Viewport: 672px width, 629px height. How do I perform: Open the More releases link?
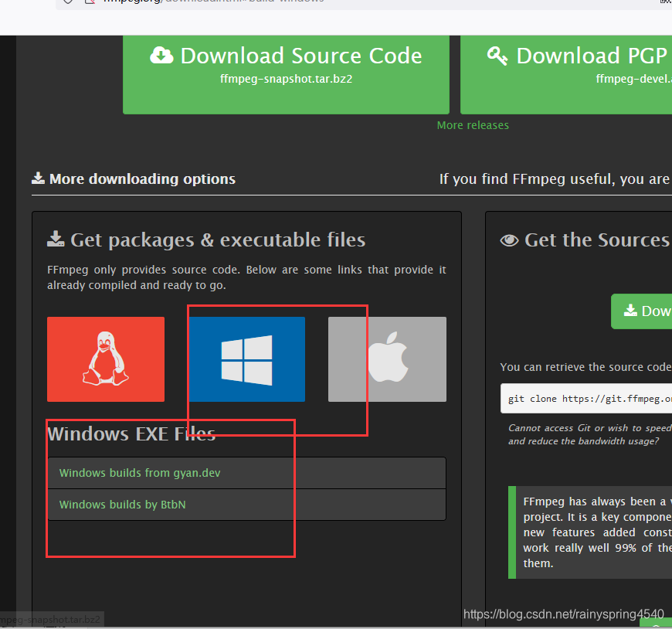(473, 125)
